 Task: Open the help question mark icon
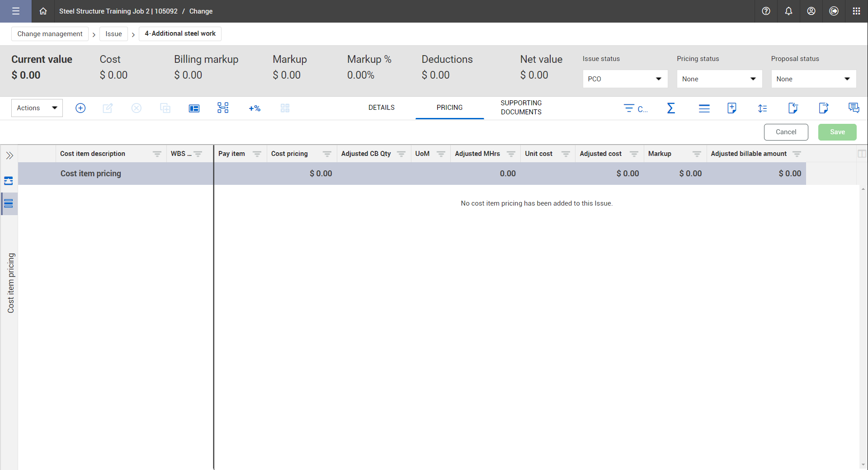coord(766,11)
